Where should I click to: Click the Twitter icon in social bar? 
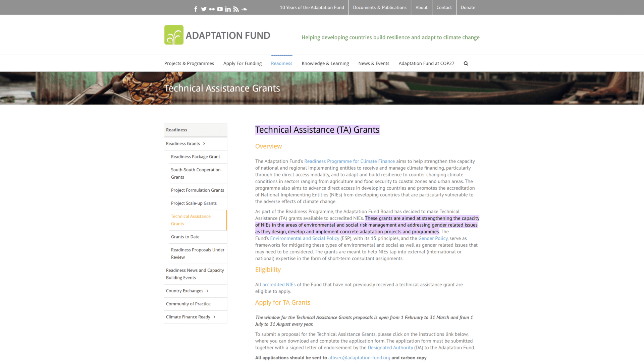pyautogui.click(x=204, y=9)
